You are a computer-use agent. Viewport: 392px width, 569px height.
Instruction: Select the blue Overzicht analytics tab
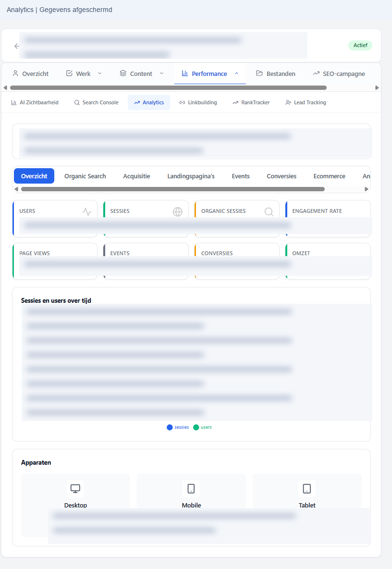[x=34, y=176]
